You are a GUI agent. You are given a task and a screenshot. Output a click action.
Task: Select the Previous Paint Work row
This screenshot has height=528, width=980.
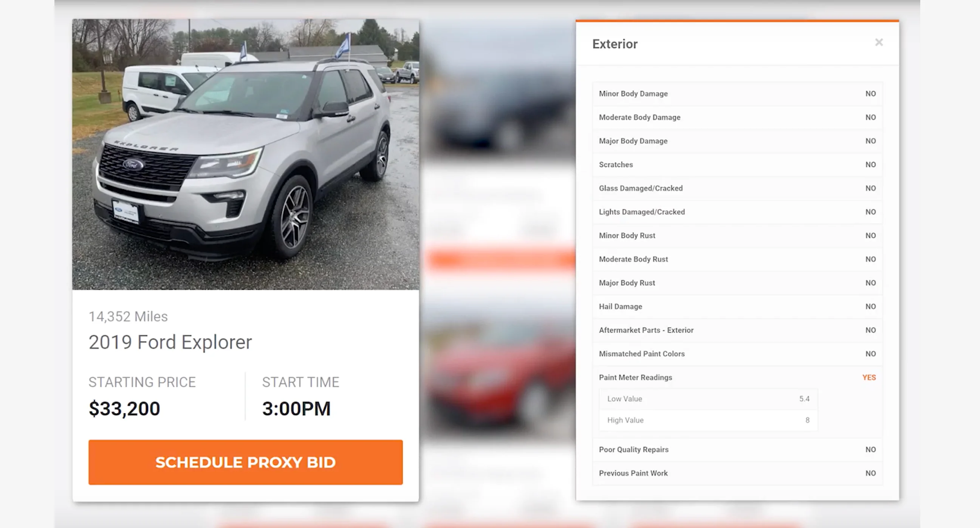737,473
